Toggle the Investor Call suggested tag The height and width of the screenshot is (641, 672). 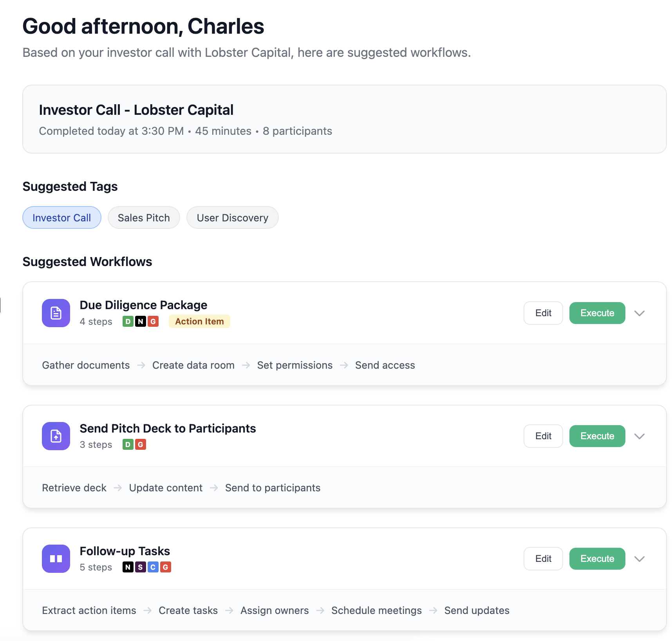pyautogui.click(x=61, y=217)
